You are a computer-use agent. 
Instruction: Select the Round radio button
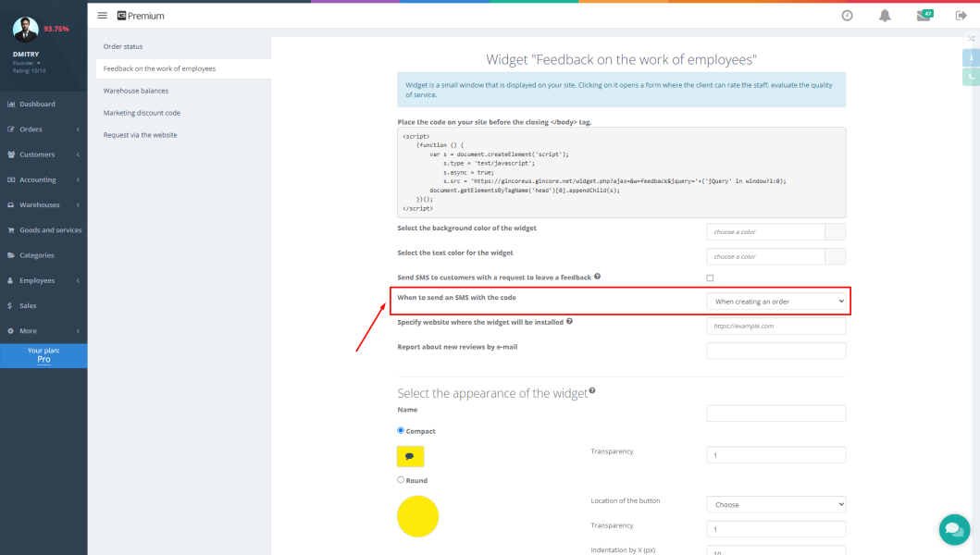click(x=401, y=479)
